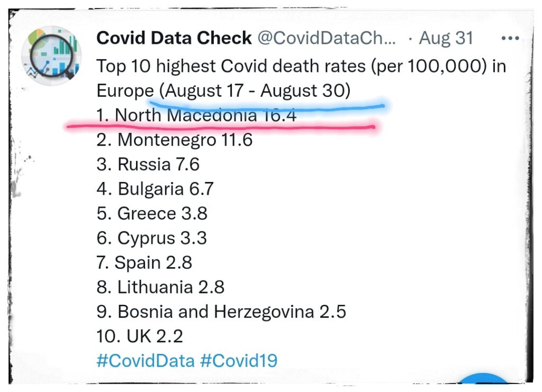
Task: Click the '10. UK 2.2' entry
Action: coord(140,336)
